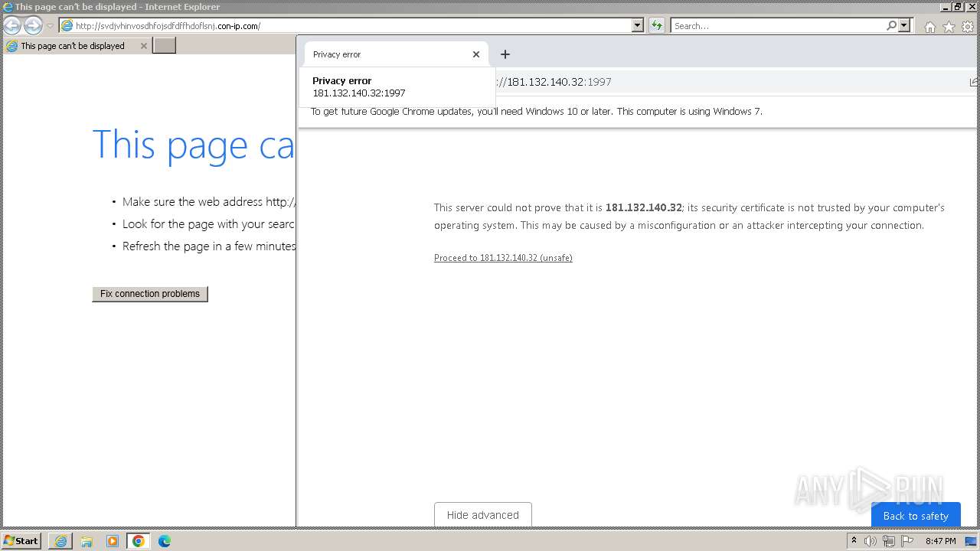This screenshot has height=551, width=980.
Task: Click 'Make sure the web address' bullet
Action: (x=208, y=202)
